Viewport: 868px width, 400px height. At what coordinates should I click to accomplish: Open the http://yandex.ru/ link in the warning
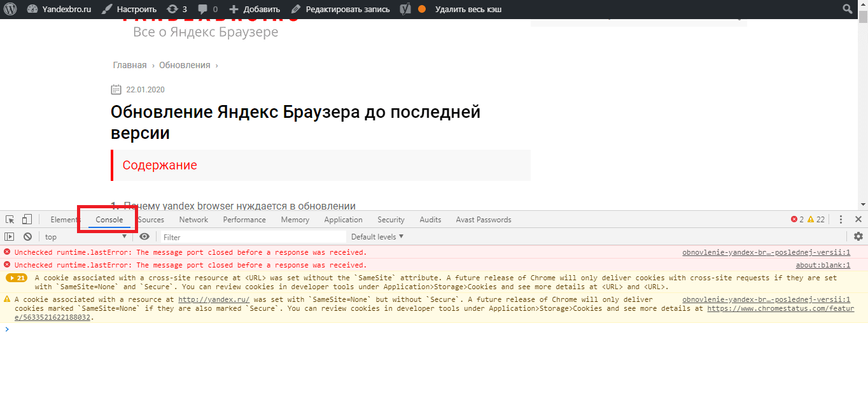click(x=214, y=299)
